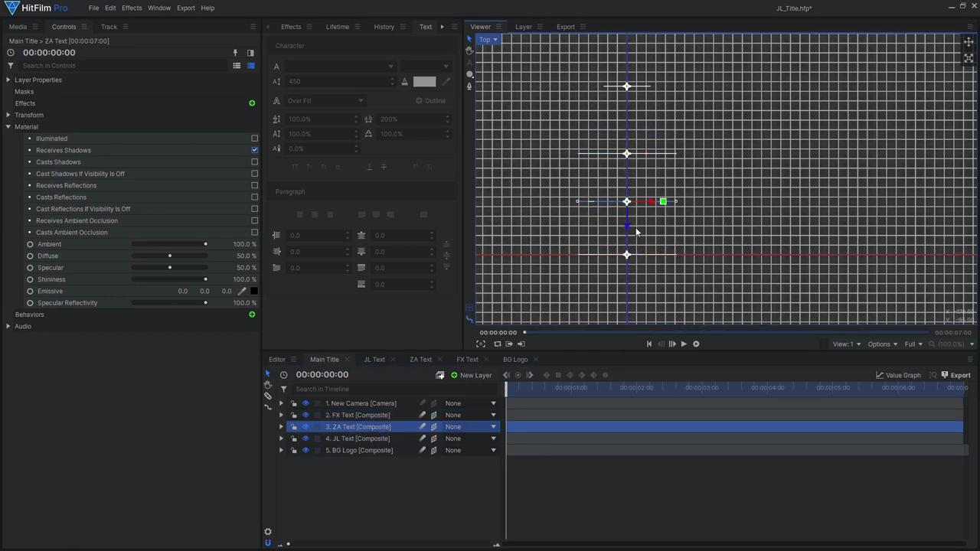Add a new behavior with green plus
Image resolution: width=980 pixels, height=551 pixels.
[252, 315]
